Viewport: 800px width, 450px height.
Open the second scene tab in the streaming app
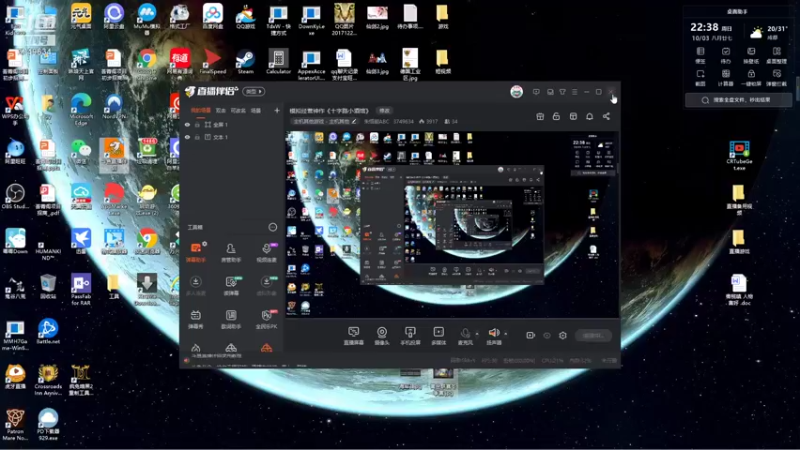(x=220, y=110)
